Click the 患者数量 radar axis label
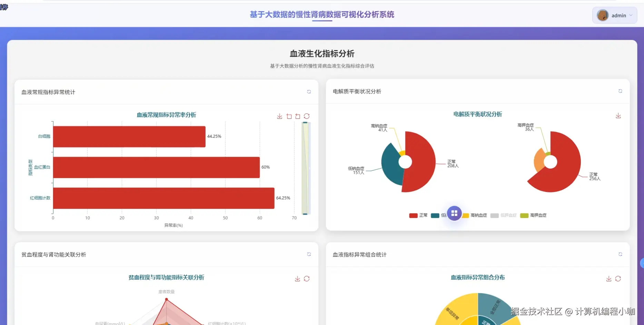This screenshot has height=325, width=644. [167, 292]
